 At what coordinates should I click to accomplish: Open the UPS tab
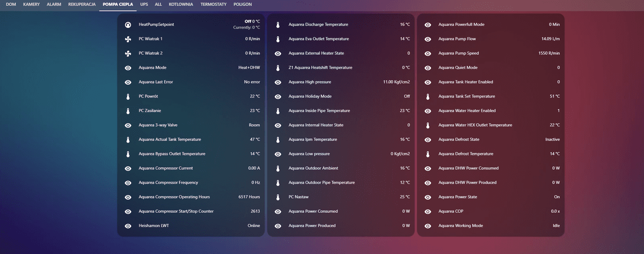coord(144,4)
